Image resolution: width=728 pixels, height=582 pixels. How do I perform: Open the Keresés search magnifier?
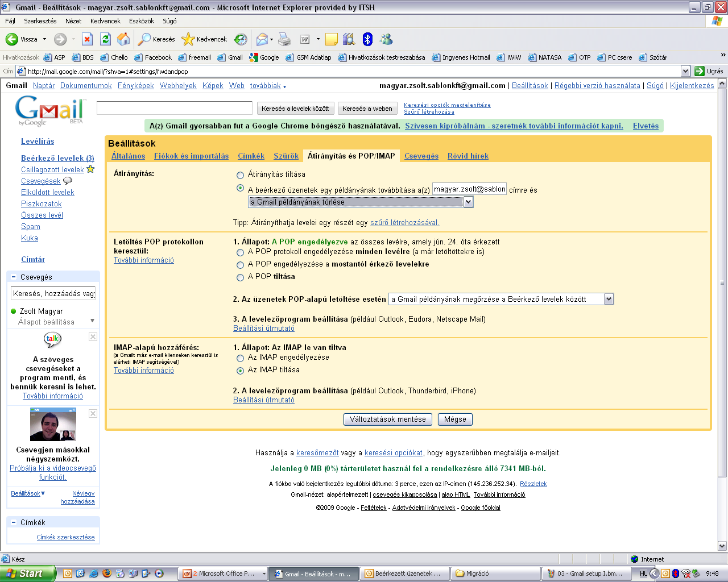(145, 39)
